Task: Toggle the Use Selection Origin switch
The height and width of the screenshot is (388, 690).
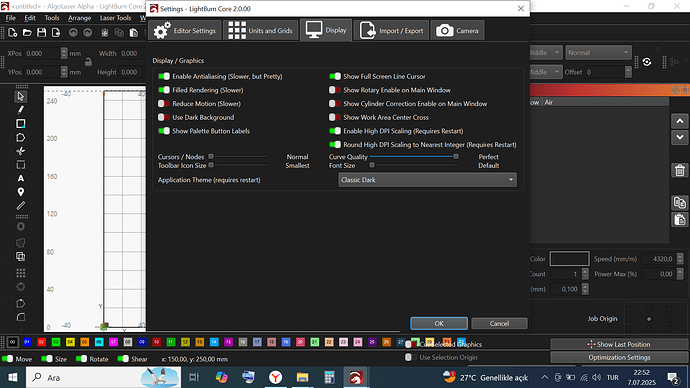Action: click(x=410, y=357)
